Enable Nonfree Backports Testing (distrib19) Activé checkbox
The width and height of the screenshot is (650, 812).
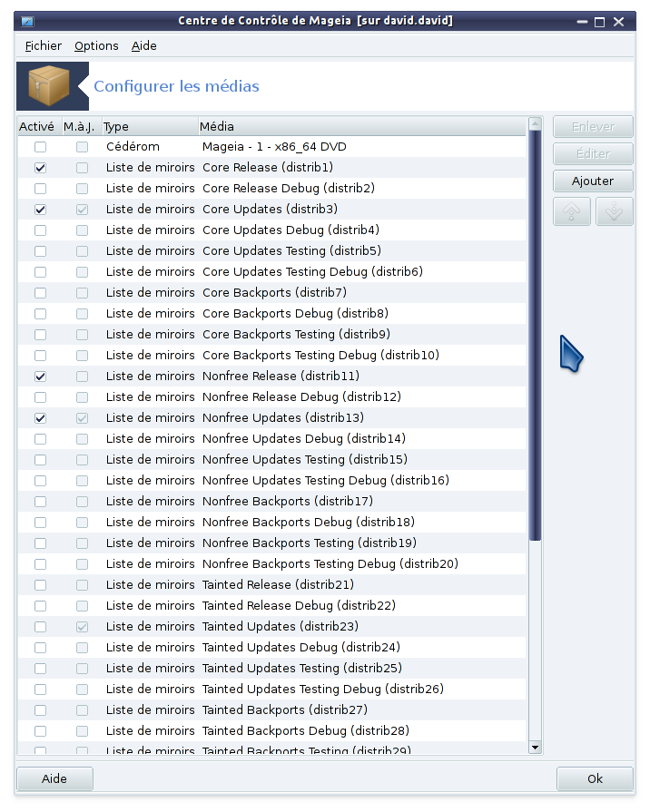pos(41,543)
